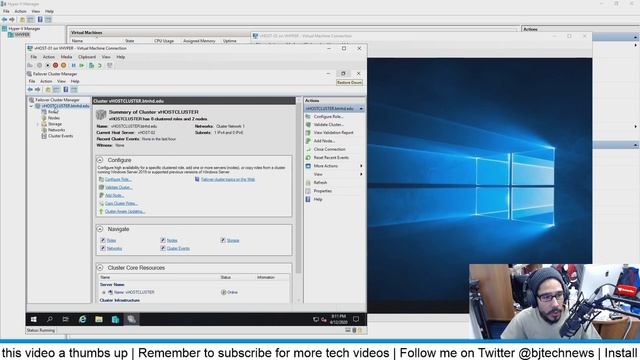Screen dimensions: 640x360
Task: Collapse the Cluster Core Resources section
Action: pos(100,268)
